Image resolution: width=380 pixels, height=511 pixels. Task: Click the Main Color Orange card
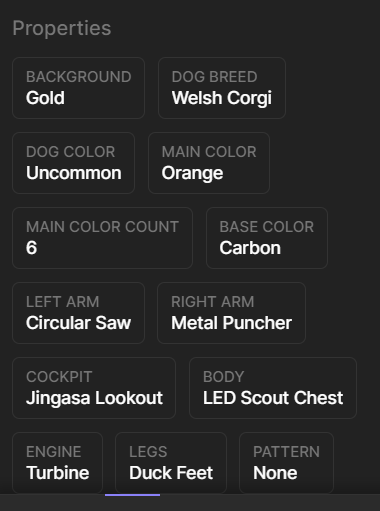209,163
